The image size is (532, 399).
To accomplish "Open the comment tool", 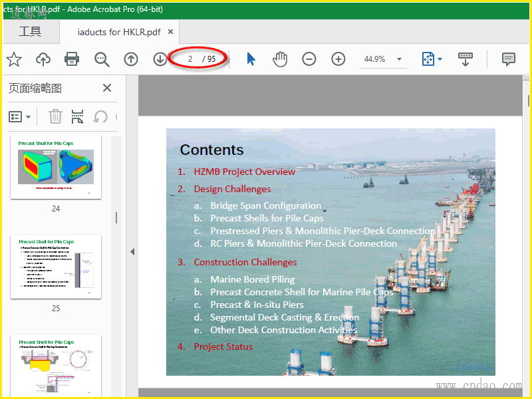I will [509, 59].
